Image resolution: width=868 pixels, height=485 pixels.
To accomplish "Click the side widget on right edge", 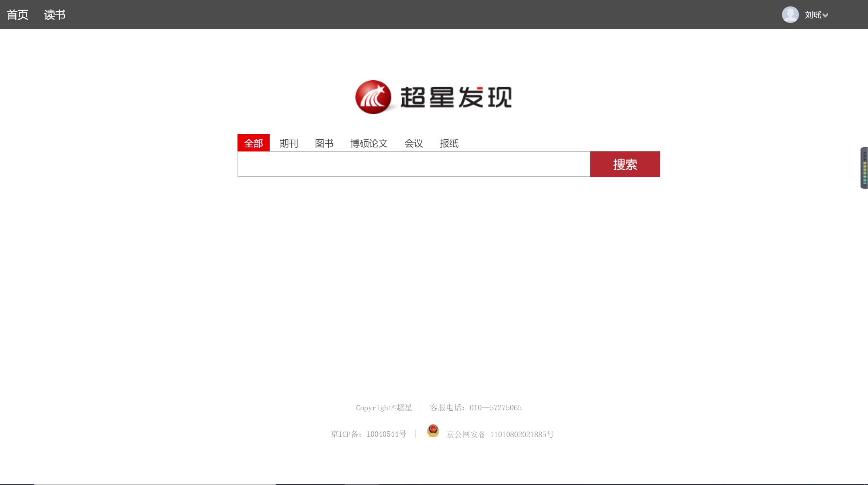I will (x=864, y=168).
